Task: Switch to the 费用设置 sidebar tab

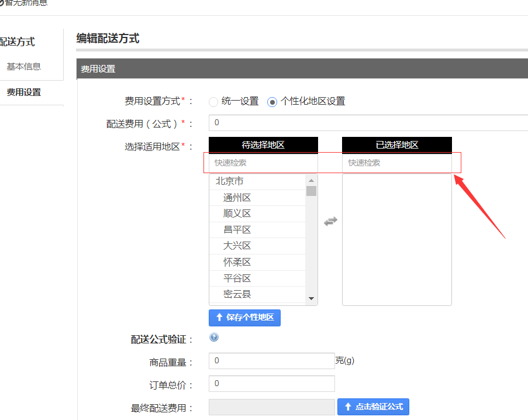Action: click(24, 92)
